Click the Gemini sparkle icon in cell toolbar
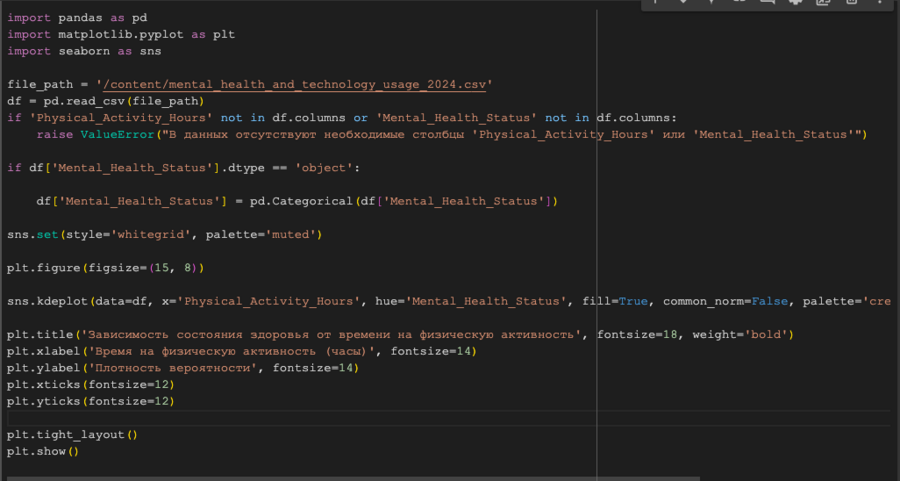This screenshot has width=900, height=481. point(711,3)
